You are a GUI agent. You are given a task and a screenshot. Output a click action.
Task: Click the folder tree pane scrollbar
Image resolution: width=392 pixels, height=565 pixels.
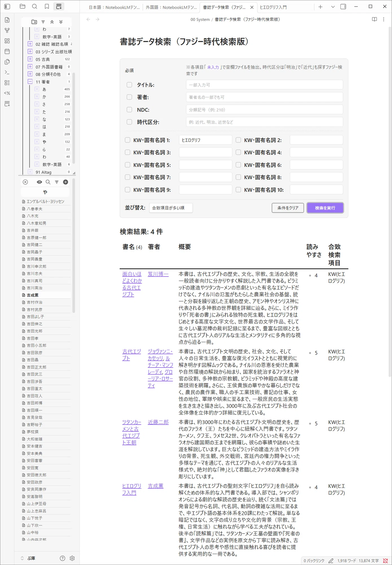point(74,118)
